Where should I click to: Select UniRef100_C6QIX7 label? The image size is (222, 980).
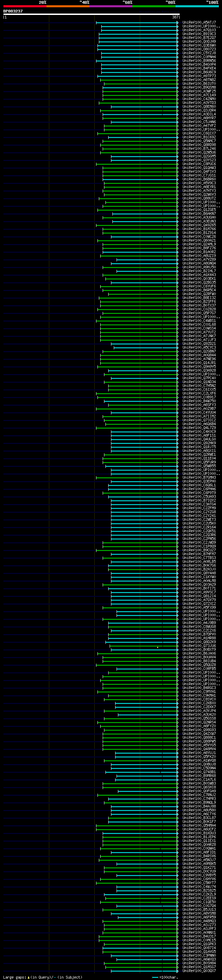pos(199,133)
